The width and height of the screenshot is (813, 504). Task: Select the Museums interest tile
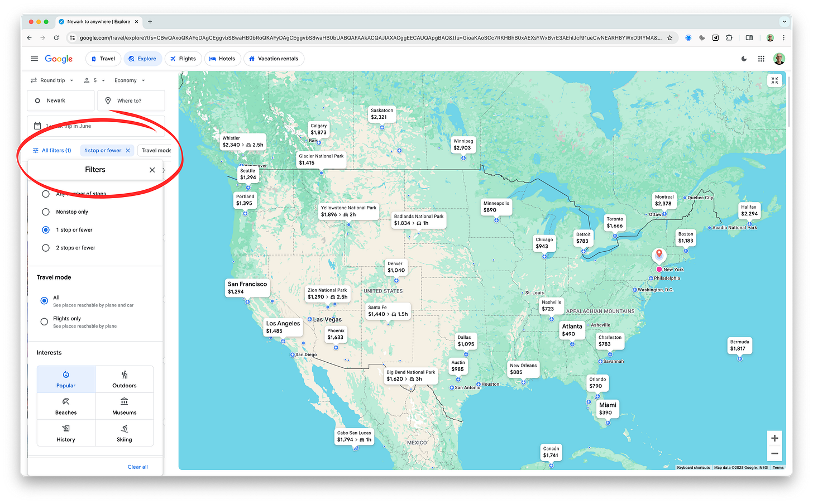125,406
